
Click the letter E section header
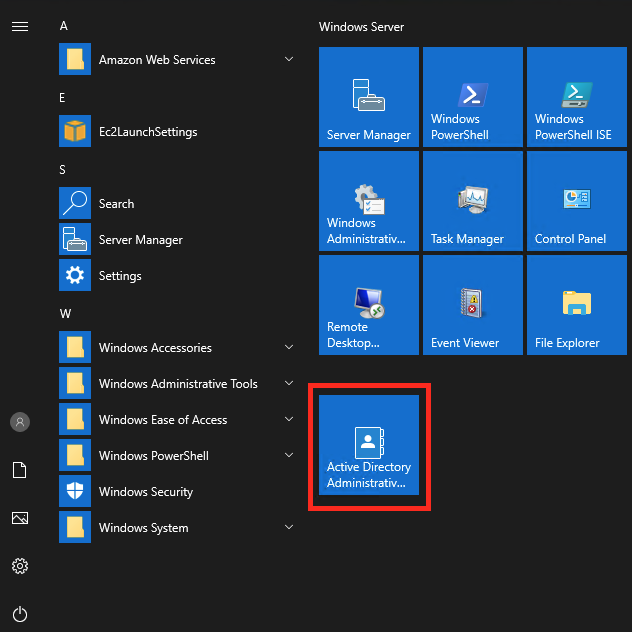[62, 98]
